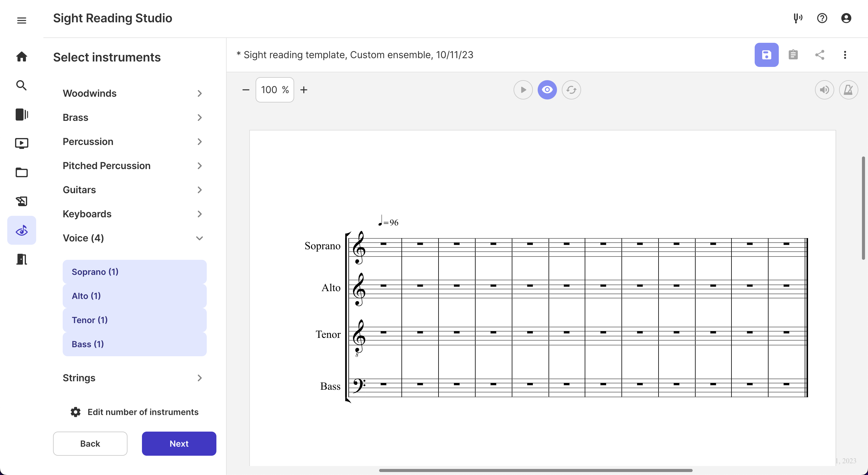Click the share icon
This screenshot has width=868, height=475.
(819, 55)
